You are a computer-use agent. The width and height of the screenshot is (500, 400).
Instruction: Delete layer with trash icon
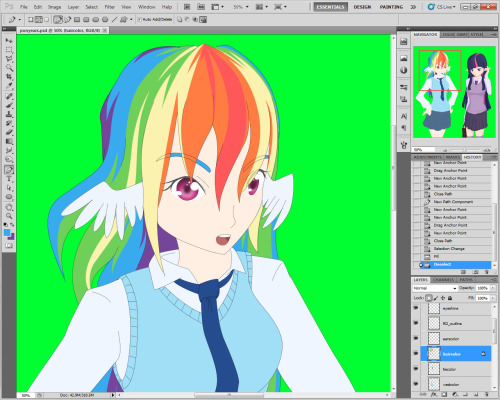(486, 394)
